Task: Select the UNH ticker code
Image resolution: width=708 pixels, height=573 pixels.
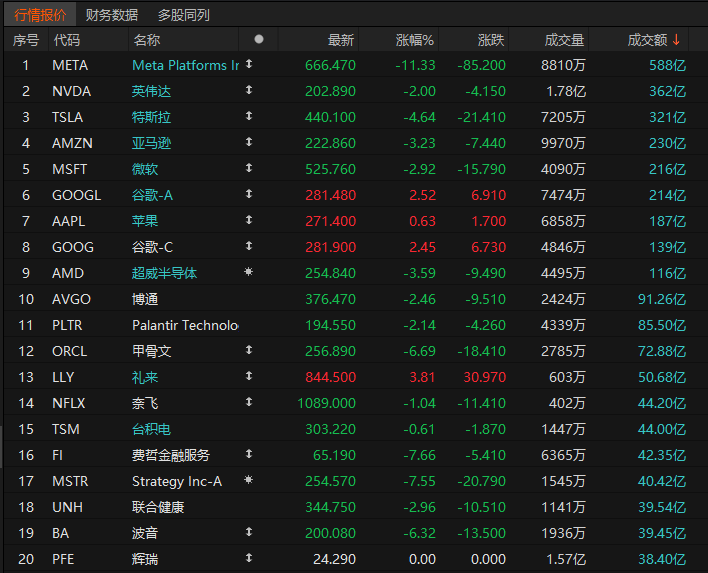Action: coord(67,507)
